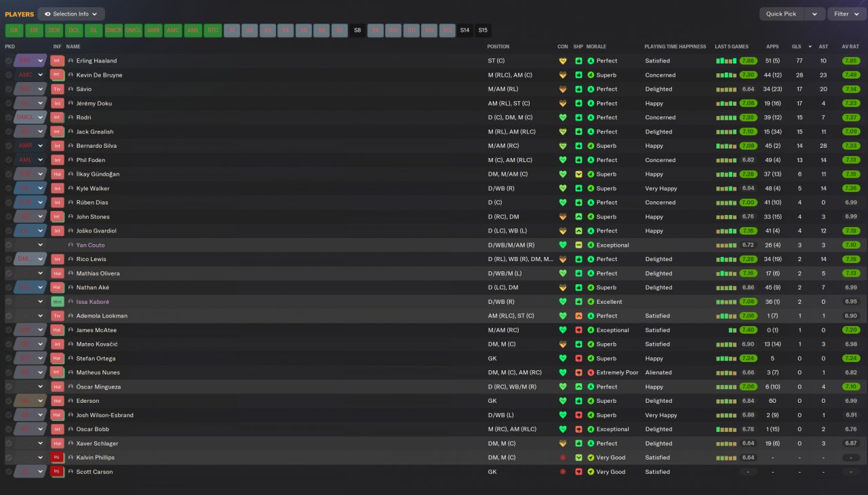868x495 pixels.
Task: Select the STC position slot tab
Action: 213,31
